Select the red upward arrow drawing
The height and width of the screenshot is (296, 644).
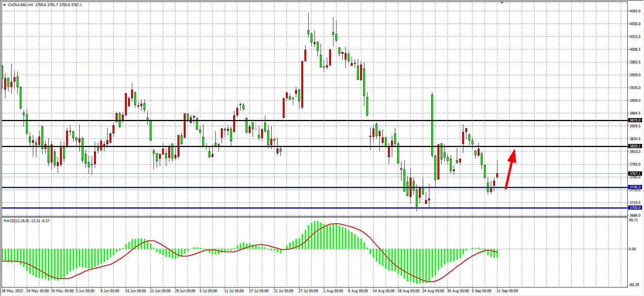click(x=511, y=169)
